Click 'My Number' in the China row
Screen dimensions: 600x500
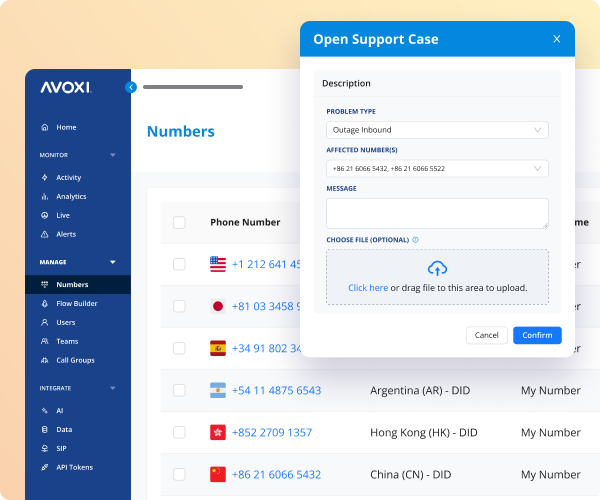[x=551, y=475]
